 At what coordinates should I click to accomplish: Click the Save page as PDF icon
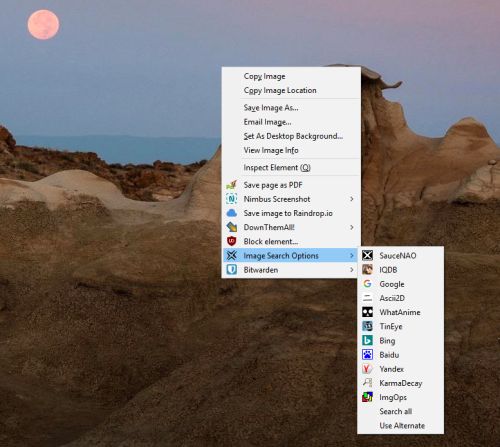(231, 185)
